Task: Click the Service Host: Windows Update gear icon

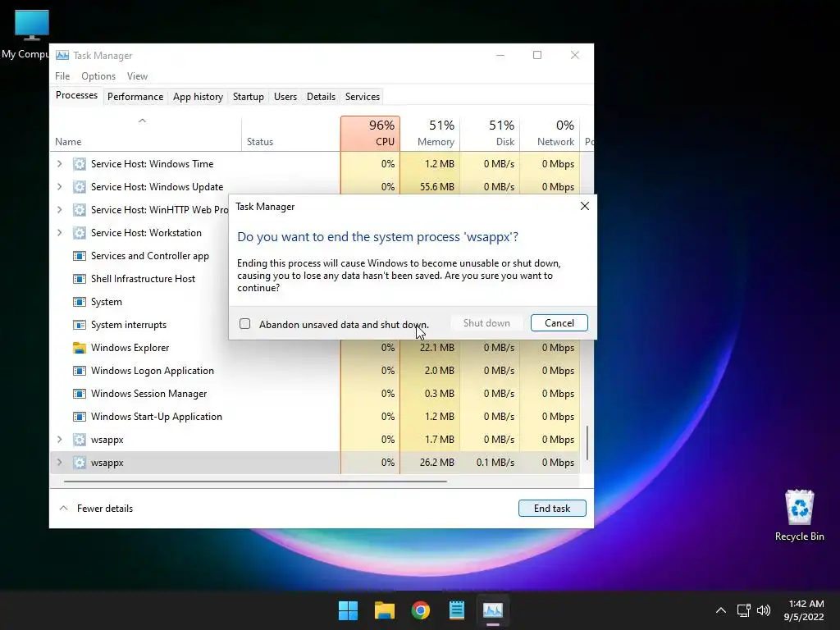Action: point(80,187)
